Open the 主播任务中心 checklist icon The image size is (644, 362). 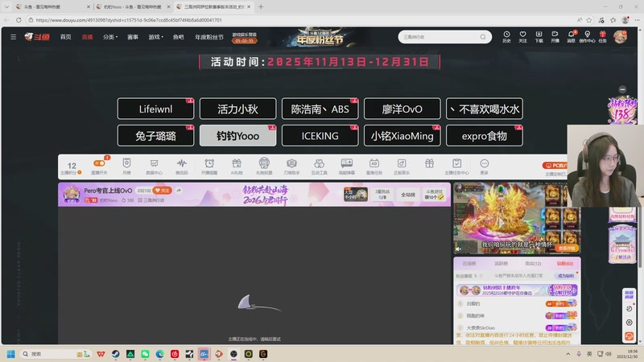pyautogui.click(x=456, y=167)
